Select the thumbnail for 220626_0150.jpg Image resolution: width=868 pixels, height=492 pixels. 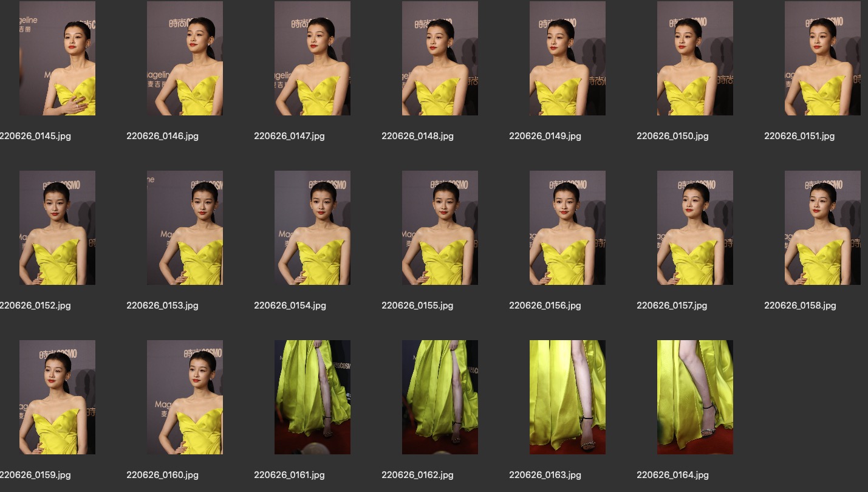click(695, 58)
